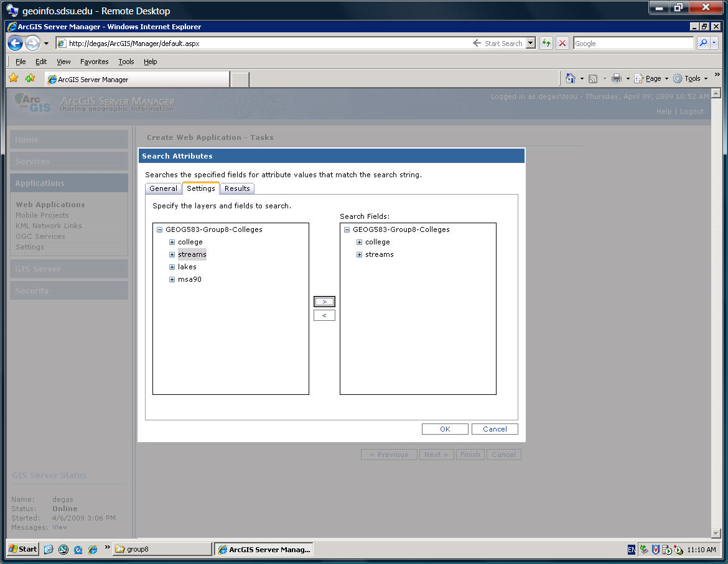728x564 pixels.
Task: Select the ArcGIS Server Manager browser tab
Action: click(137, 80)
